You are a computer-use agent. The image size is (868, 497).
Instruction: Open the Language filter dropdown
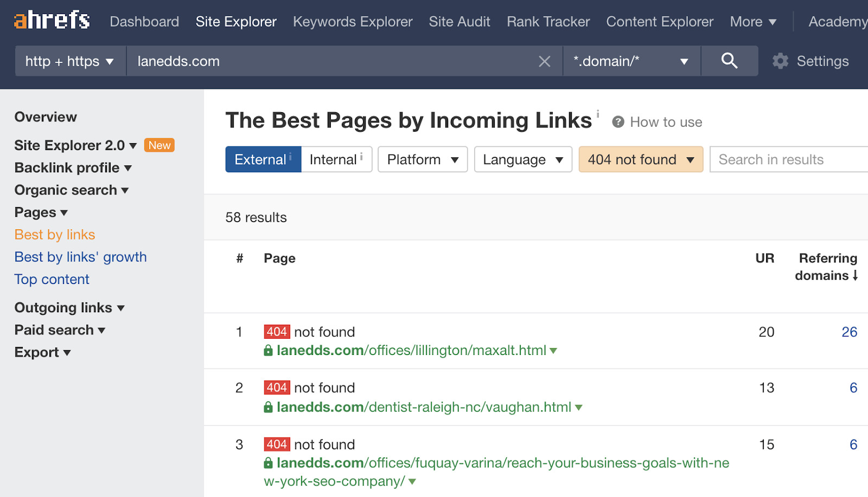[x=522, y=159]
